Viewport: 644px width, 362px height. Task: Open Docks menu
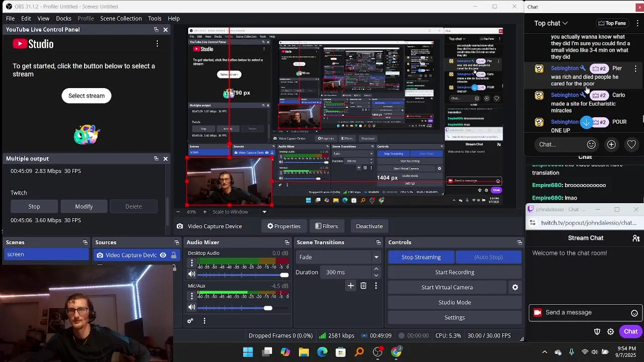63,19
